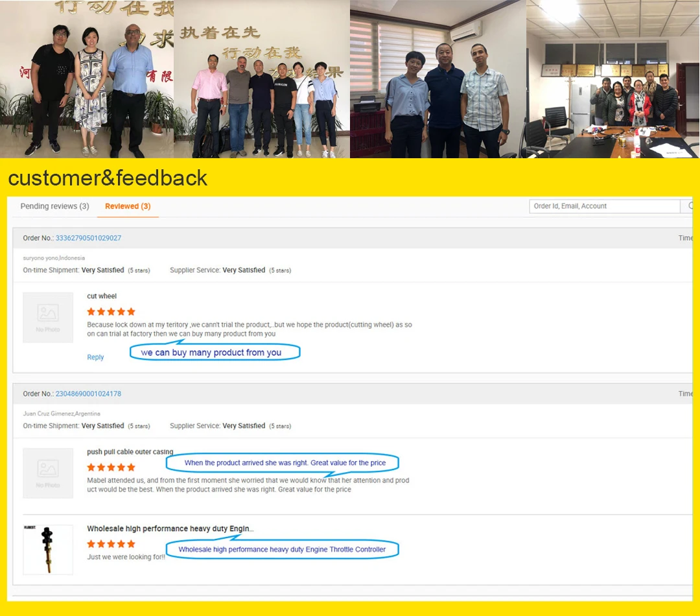Click the Order Id, Email, Account search field
Screen dimensions: 700x616
(x=603, y=206)
